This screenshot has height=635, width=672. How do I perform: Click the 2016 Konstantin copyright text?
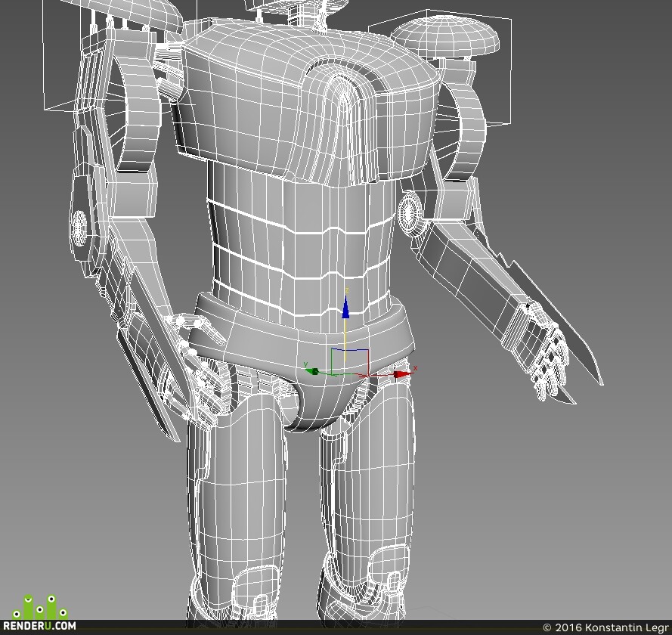tap(606, 627)
